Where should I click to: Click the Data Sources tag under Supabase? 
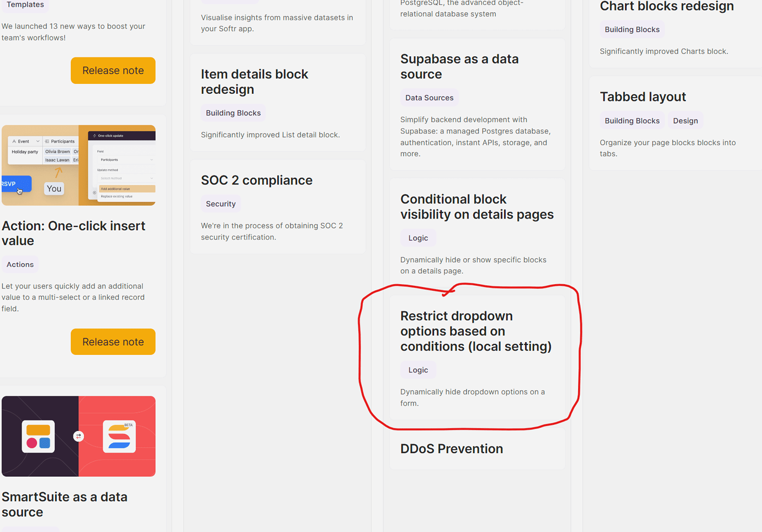point(429,97)
